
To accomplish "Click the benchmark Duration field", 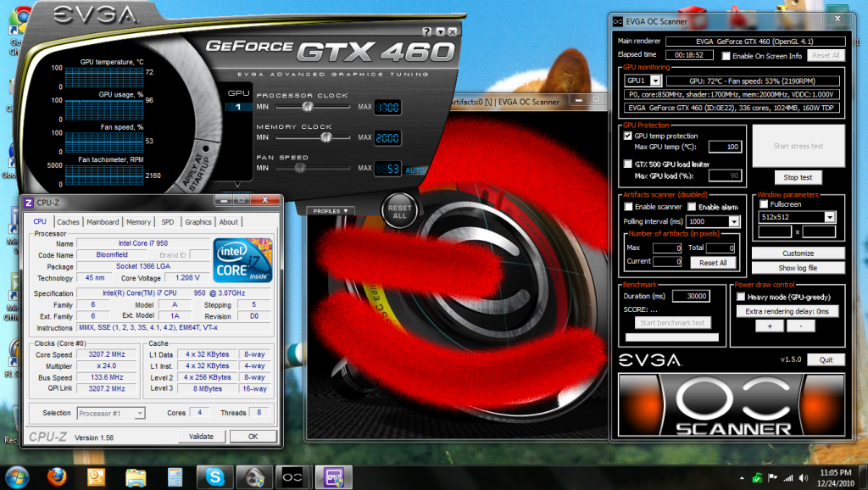I will pos(691,296).
